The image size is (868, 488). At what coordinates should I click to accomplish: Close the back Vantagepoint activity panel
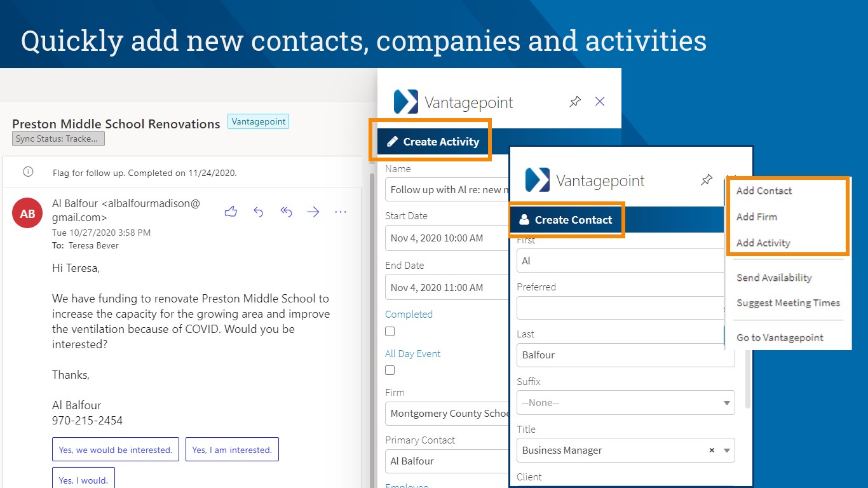(x=600, y=101)
